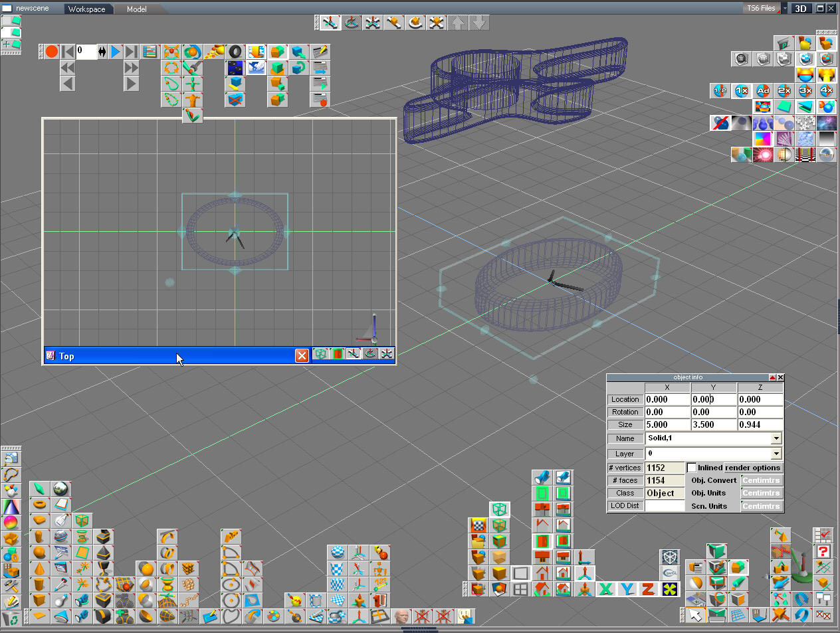
Task: Start animation with the blue play button
Action: (116, 51)
